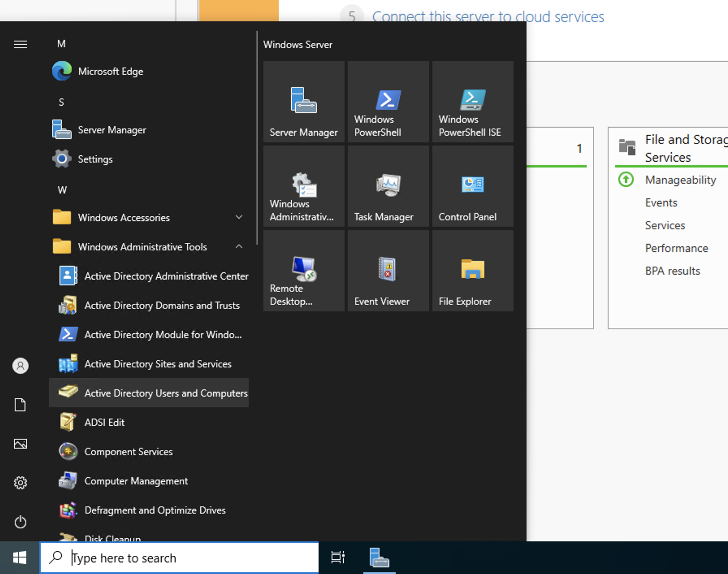Open the Windows PowerShell ISE tile
Screen dimensions: 728x574
(x=473, y=102)
